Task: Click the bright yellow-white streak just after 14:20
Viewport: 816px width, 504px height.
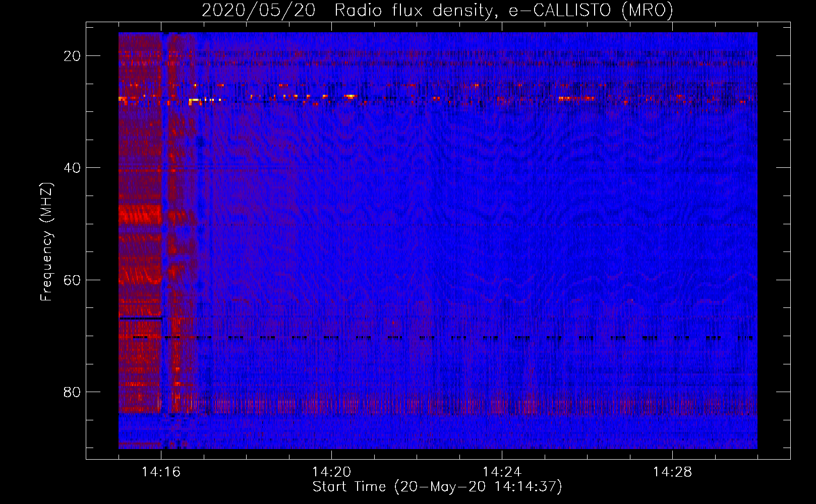Action: coord(350,96)
